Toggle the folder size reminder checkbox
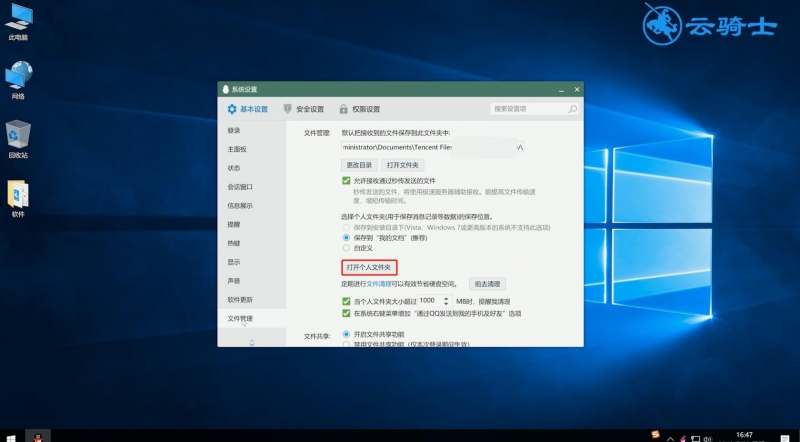This screenshot has width=800, height=442. point(346,301)
